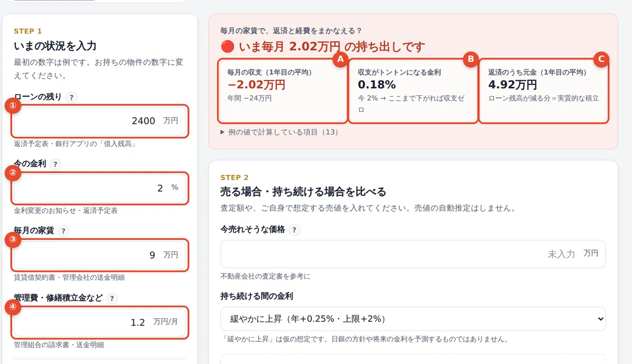This screenshot has width=632, height=364.
Task: Click the heading いまの状況を入力
Action: [x=55, y=46]
